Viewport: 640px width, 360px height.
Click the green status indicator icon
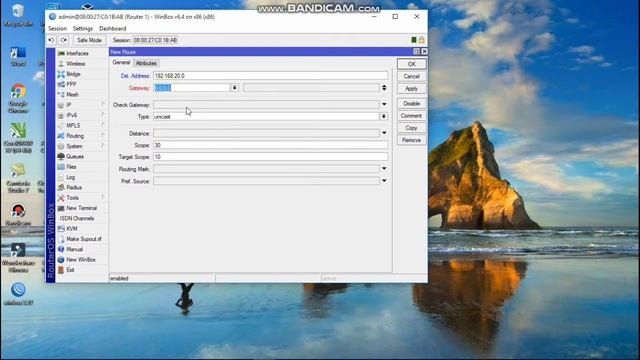pyautogui.click(x=413, y=40)
